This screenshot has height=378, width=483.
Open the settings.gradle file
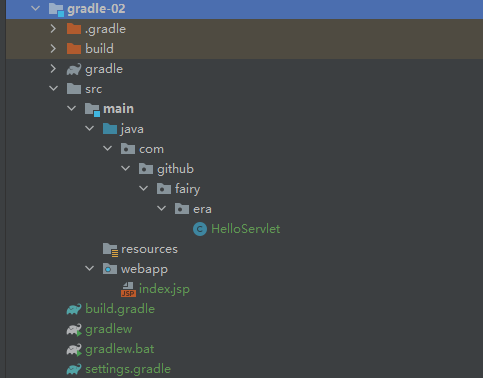point(128,369)
